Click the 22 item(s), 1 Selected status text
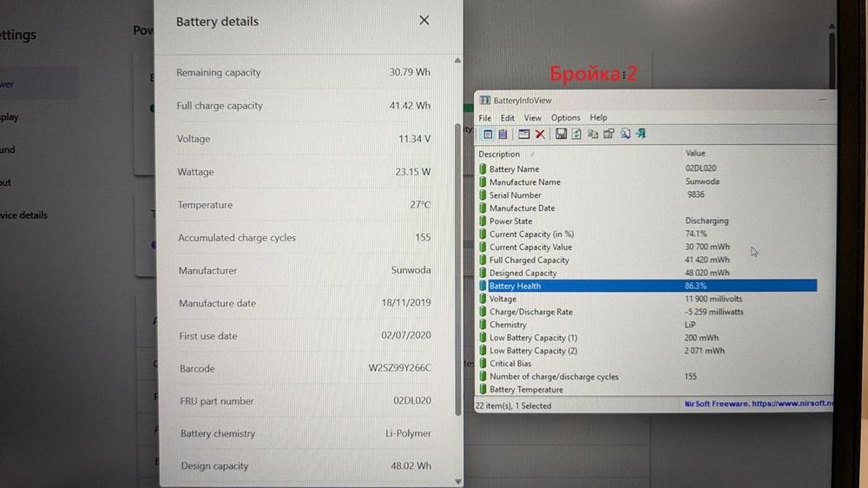The image size is (868, 488). pyautogui.click(x=513, y=406)
